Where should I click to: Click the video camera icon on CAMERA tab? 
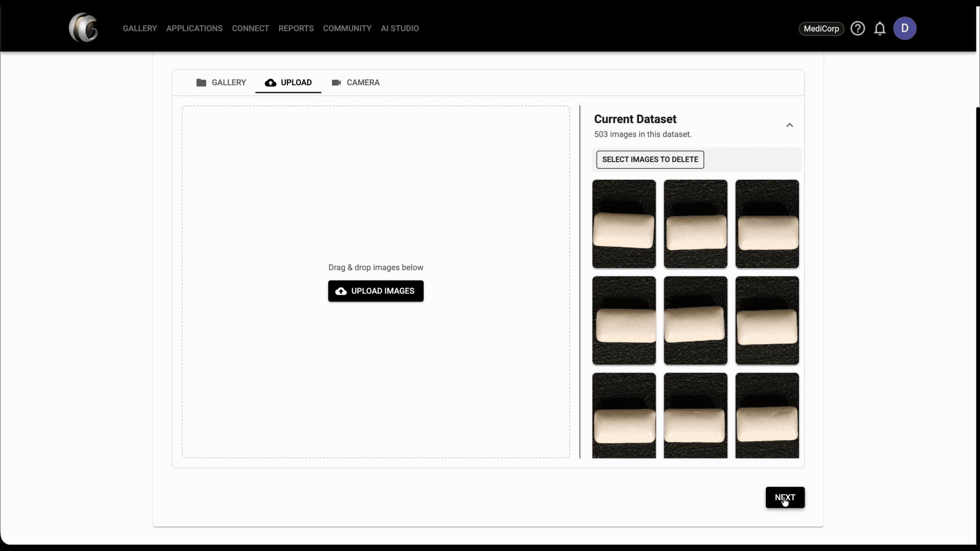click(337, 82)
